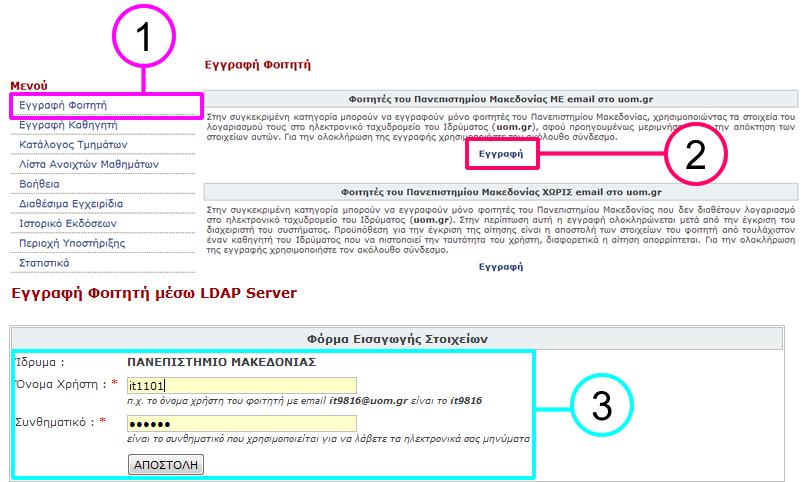Click Εγγραφή link for students ΧΩΡΙΣ email
Screen dimensions: 806x482
501,267
